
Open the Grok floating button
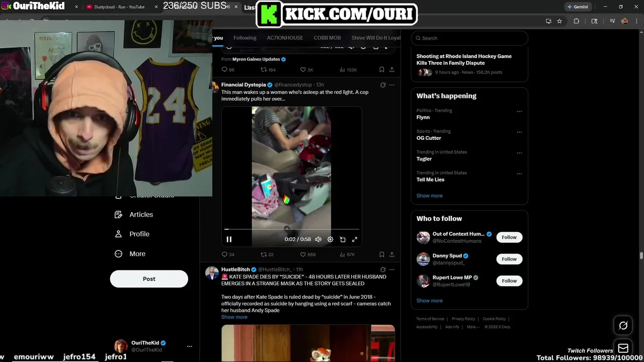pos(623,326)
